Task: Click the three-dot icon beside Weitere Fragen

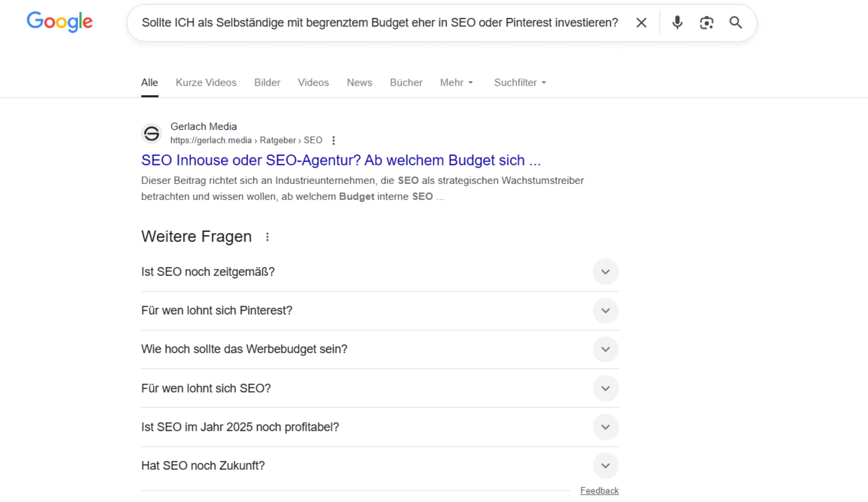Action: pos(267,237)
